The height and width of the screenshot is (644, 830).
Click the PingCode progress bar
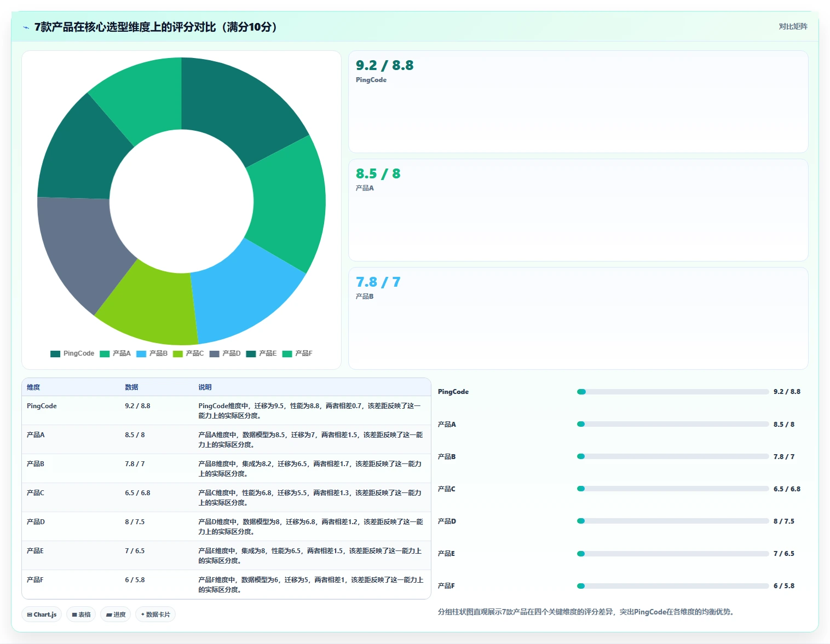(673, 392)
